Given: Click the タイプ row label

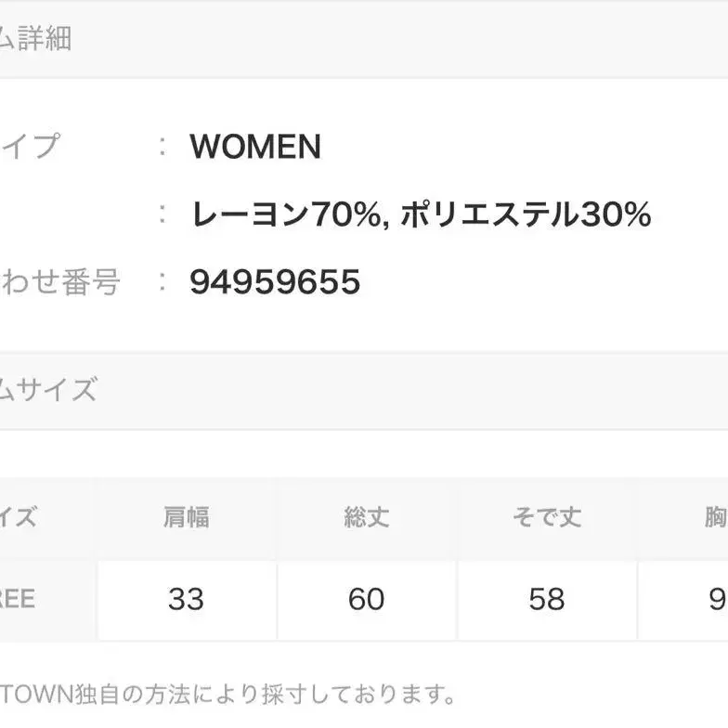Looking at the screenshot, I should click(30, 147).
